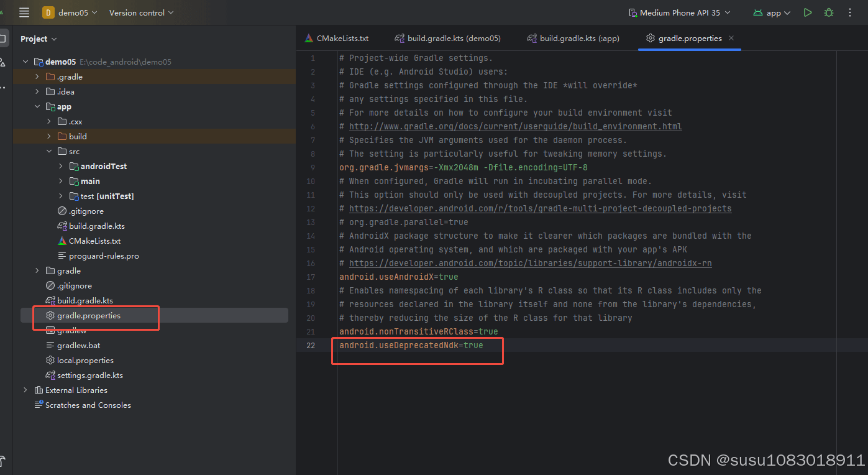The image size is (868, 475).
Task: Open the gradle.org build_environment link
Action: click(515, 126)
